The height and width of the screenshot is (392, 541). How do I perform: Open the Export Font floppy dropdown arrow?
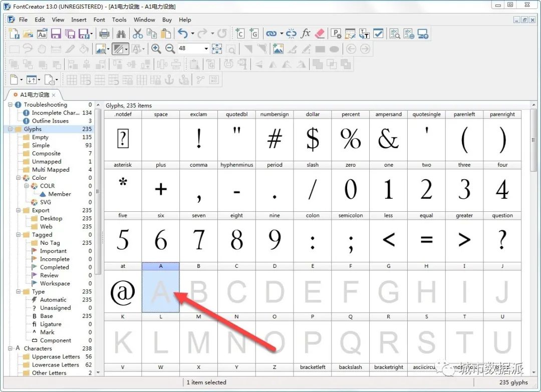click(x=92, y=34)
